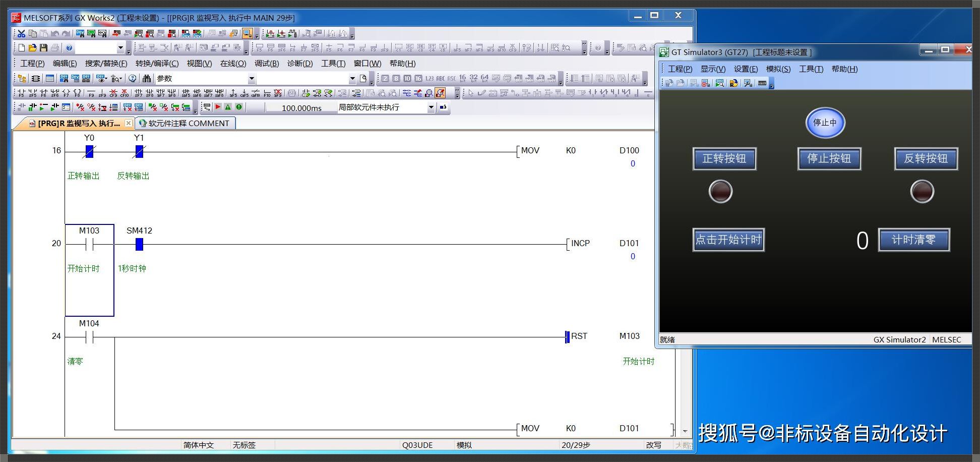Screen dimensions: 980x462
Task: Click device monitor Dev magnifier in GT Simulator
Action: pos(720,83)
